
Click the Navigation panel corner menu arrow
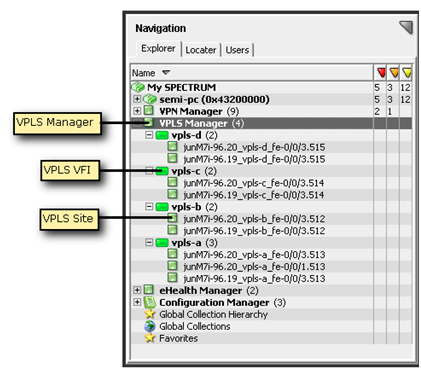click(x=406, y=27)
